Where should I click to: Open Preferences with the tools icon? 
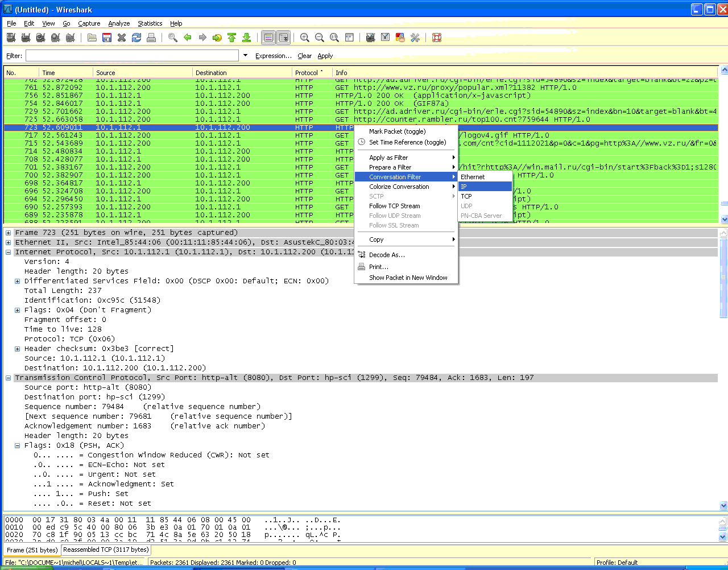point(415,38)
